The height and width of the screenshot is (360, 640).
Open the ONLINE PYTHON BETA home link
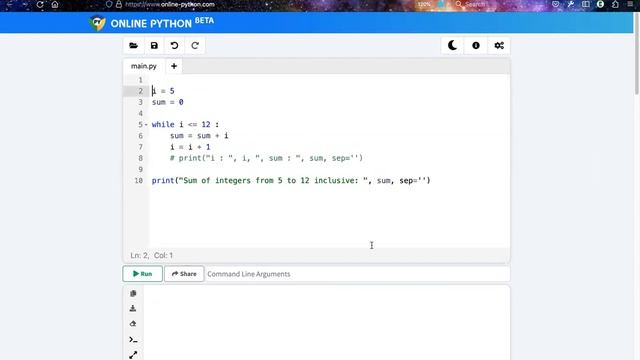tap(162, 23)
